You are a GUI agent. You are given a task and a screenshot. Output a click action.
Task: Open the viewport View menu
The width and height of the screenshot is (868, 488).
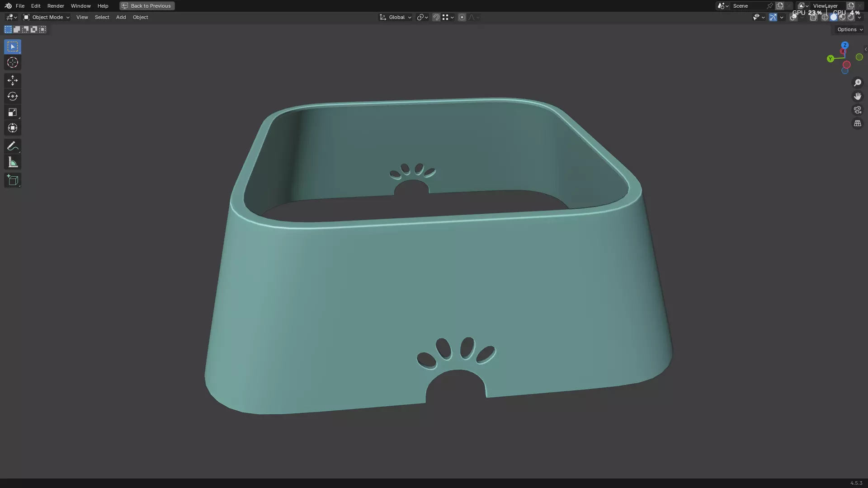click(82, 17)
